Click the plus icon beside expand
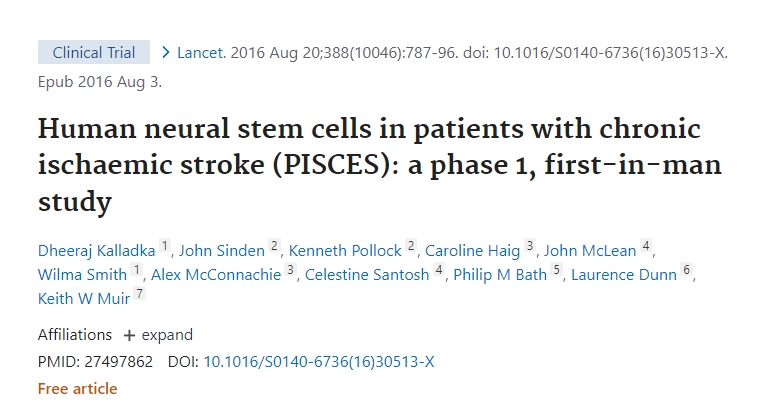 (x=129, y=335)
